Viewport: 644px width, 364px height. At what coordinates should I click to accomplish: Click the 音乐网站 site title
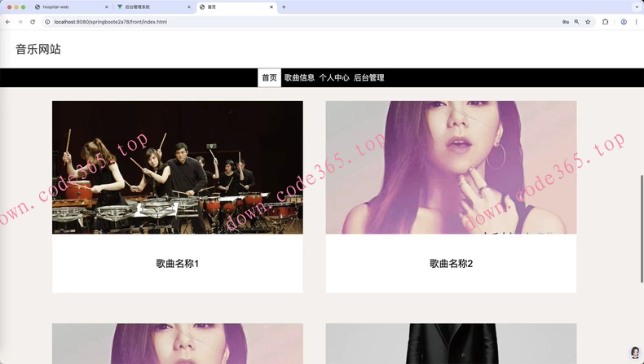click(x=38, y=49)
